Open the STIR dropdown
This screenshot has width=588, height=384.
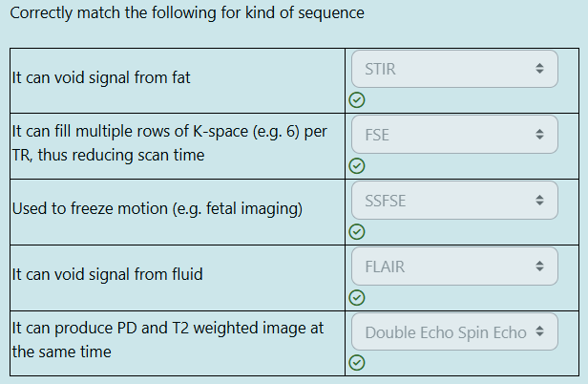454,69
